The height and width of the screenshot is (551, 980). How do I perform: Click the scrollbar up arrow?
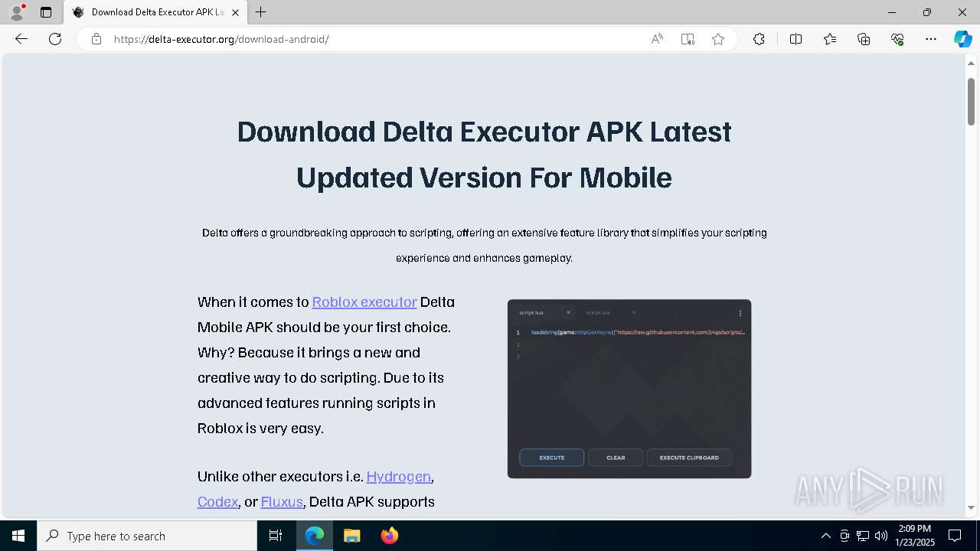click(971, 64)
